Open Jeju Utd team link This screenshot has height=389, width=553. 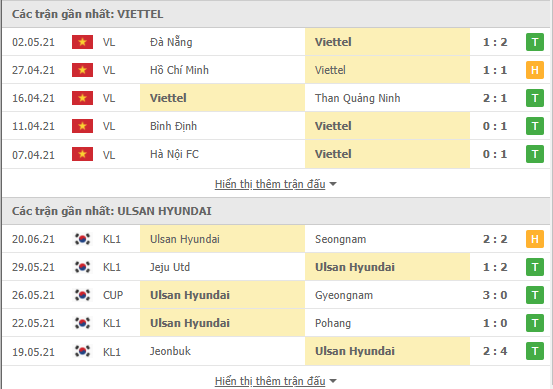click(x=170, y=267)
